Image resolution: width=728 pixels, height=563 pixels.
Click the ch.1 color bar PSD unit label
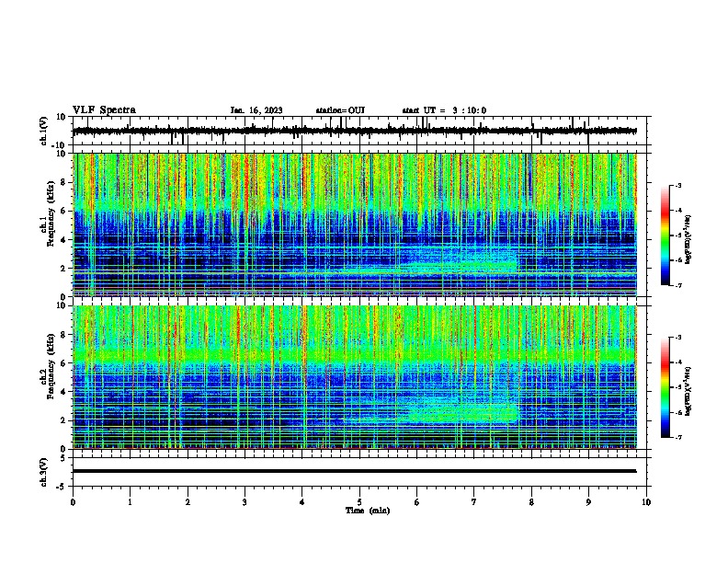(688, 239)
